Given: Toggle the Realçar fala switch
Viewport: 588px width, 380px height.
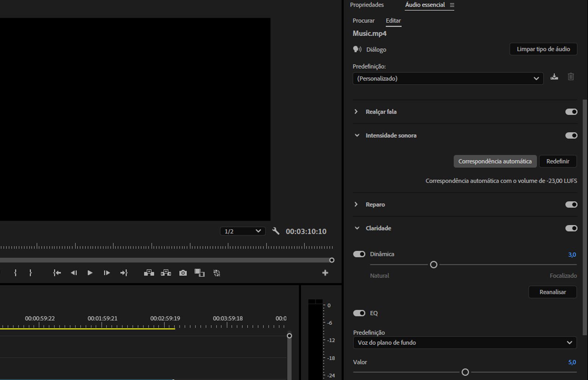Looking at the screenshot, I should pyautogui.click(x=571, y=112).
